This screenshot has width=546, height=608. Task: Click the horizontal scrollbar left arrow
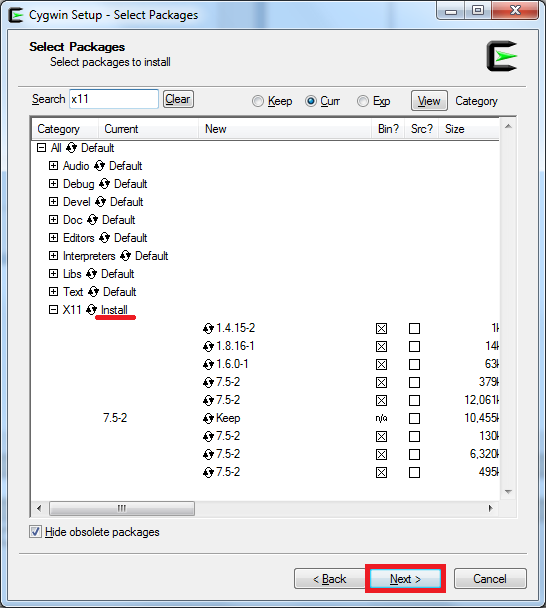coord(39,508)
